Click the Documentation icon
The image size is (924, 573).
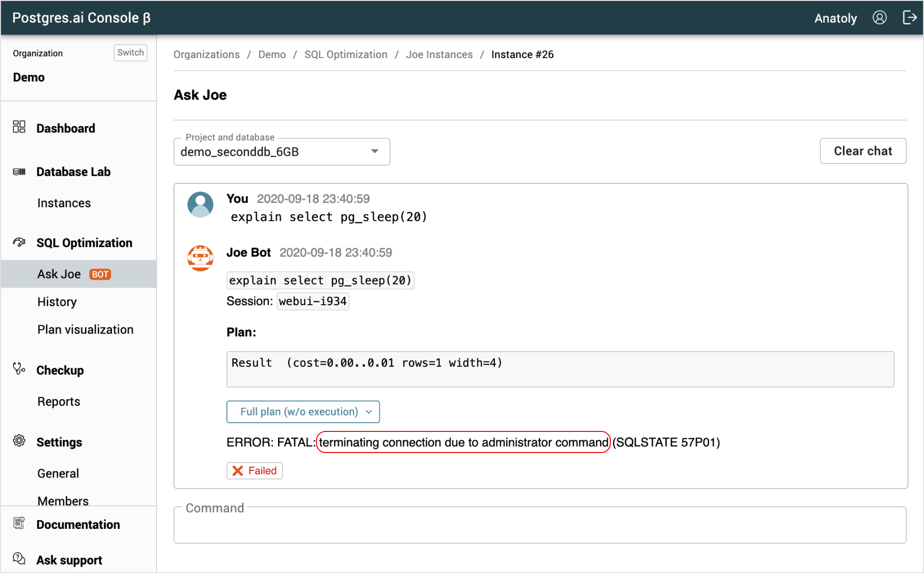point(19,523)
